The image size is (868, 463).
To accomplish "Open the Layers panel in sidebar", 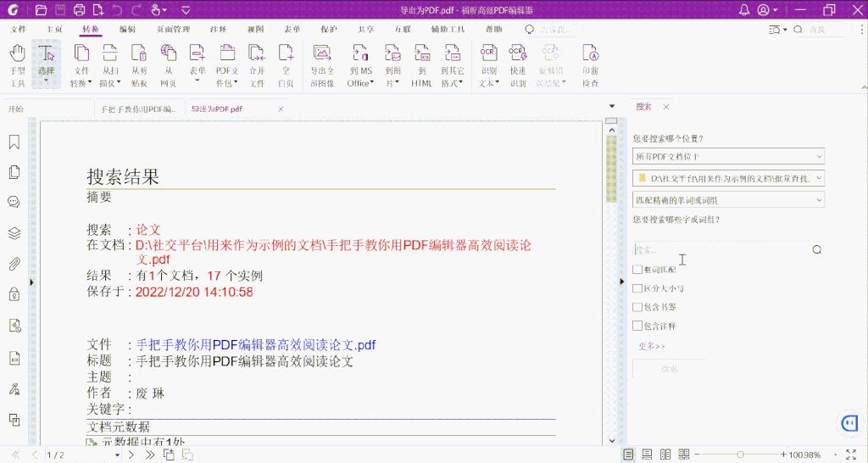I will tap(14, 233).
